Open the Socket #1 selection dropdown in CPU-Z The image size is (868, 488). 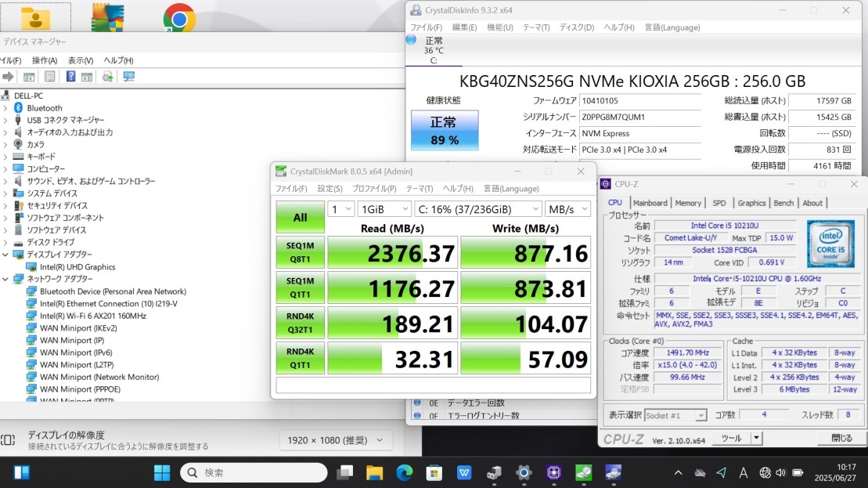click(675, 415)
